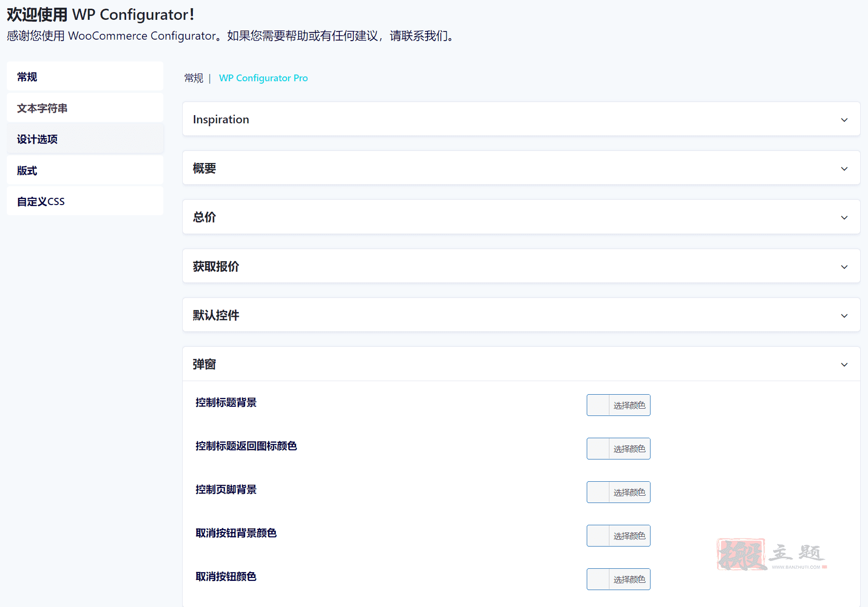
Task: Click the 总价 panel title
Action: click(x=204, y=217)
